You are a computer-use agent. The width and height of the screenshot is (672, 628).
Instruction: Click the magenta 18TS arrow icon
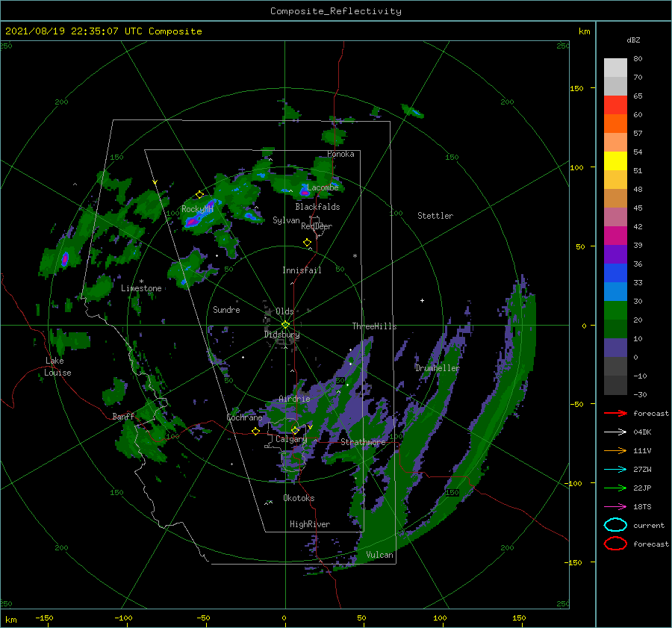pyautogui.click(x=615, y=507)
